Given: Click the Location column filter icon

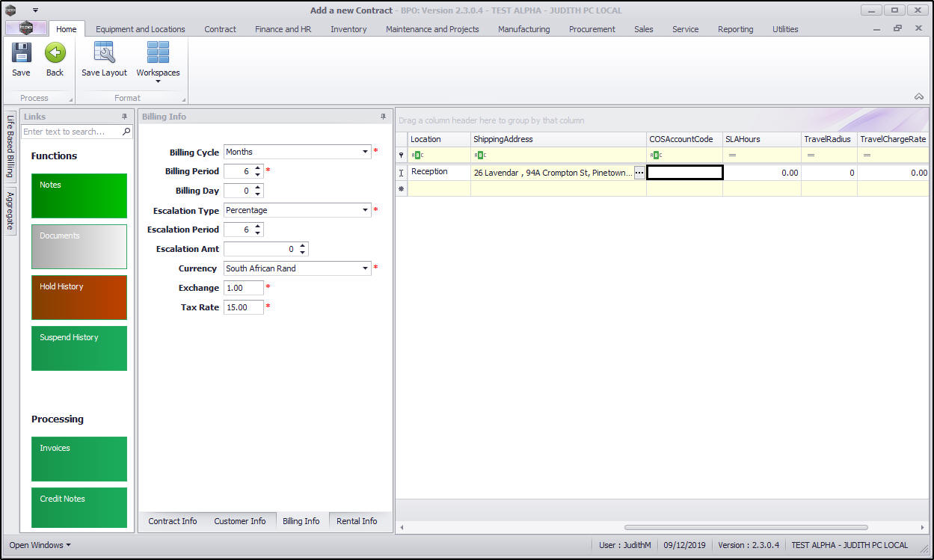Looking at the screenshot, I should point(417,156).
